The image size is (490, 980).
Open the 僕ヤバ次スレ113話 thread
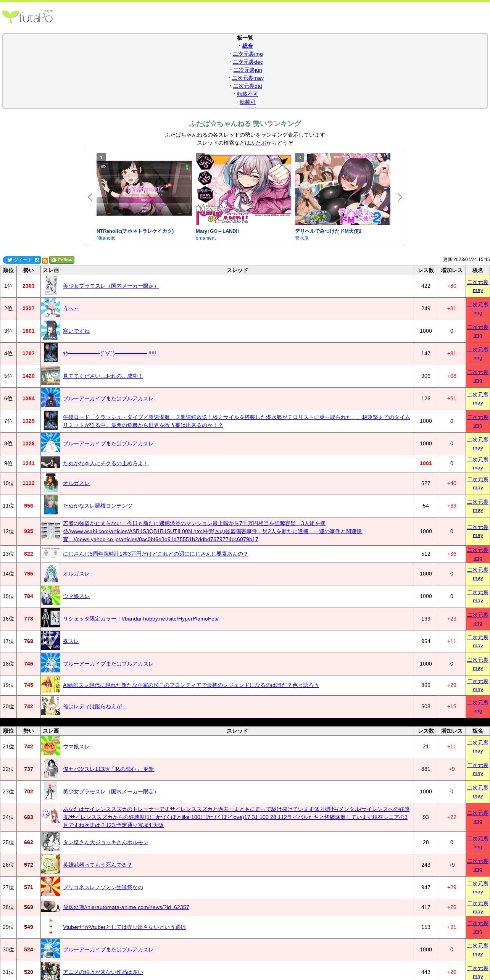pyautogui.click(x=108, y=769)
